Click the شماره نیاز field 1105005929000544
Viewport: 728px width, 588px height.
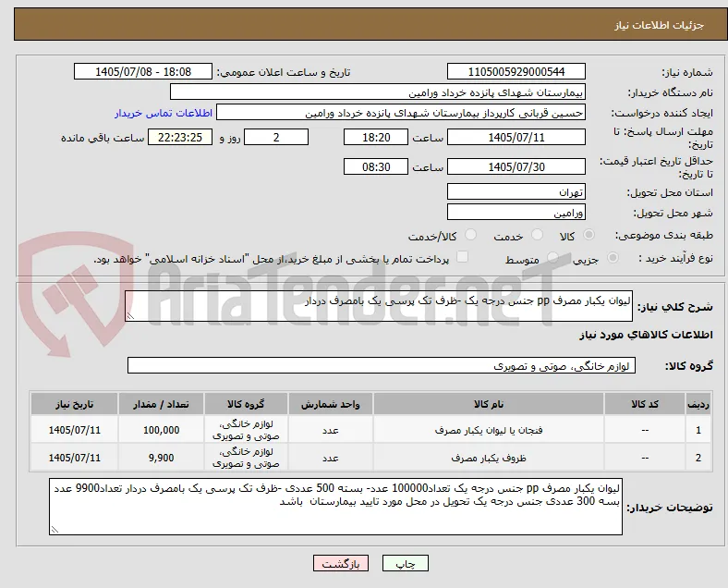516,71
